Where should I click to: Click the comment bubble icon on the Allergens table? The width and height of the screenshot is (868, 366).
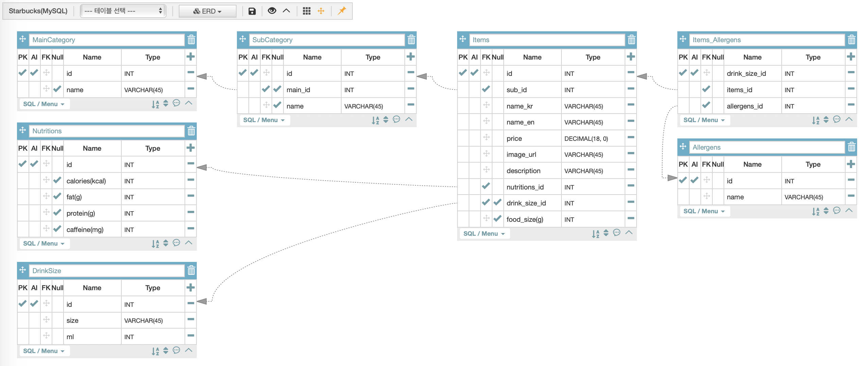[836, 211]
